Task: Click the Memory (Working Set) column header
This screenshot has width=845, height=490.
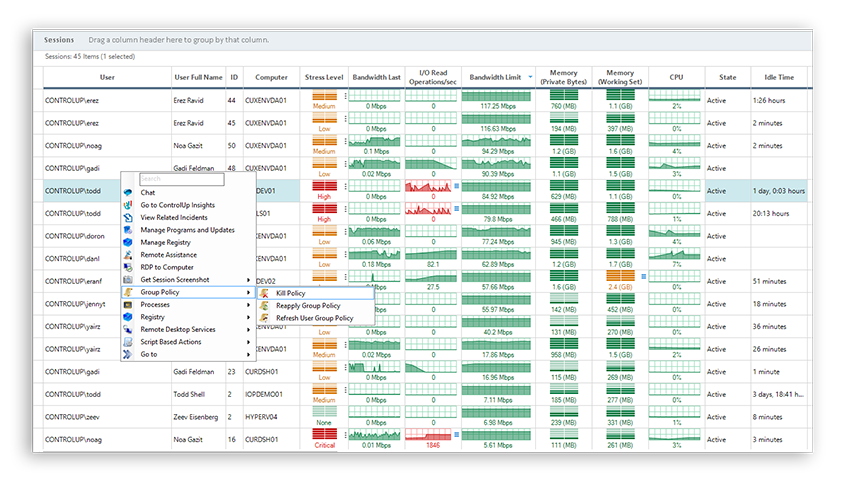Action: [x=620, y=77]
